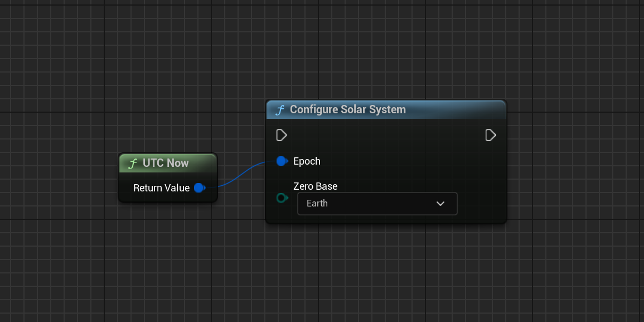Expand the chevron arrow in the Earth combo box

pos(440,204)
